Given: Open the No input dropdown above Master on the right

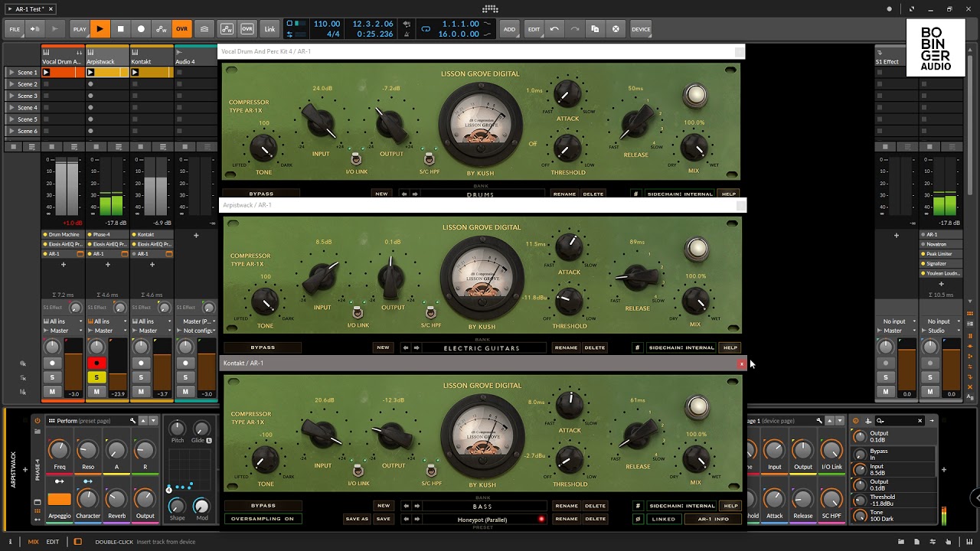Looking at the screenshot, I should click(x=897, y=321).
